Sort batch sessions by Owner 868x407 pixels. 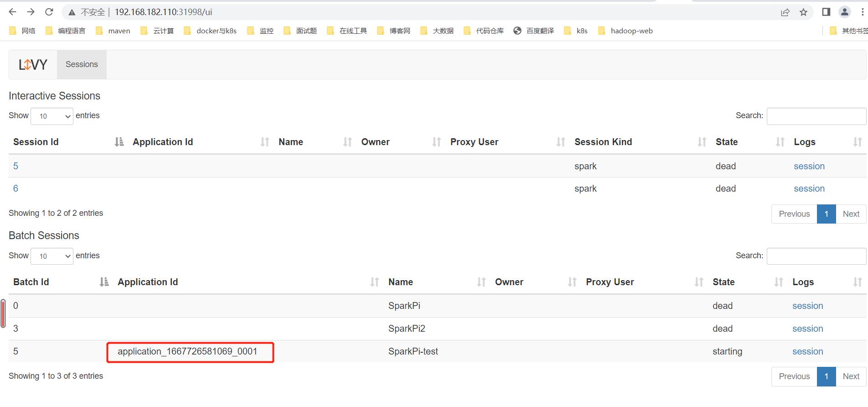(536, 282)
